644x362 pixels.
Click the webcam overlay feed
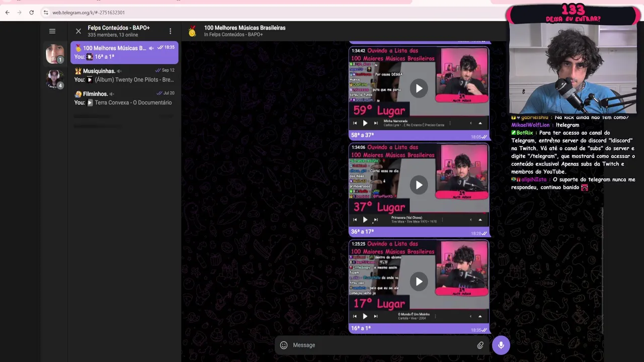(x=573, y=69)
